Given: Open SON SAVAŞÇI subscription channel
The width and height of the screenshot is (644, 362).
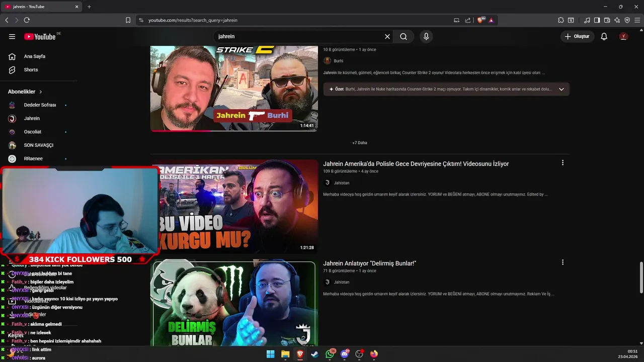Looking at the screenshot, I should point(39,145).
